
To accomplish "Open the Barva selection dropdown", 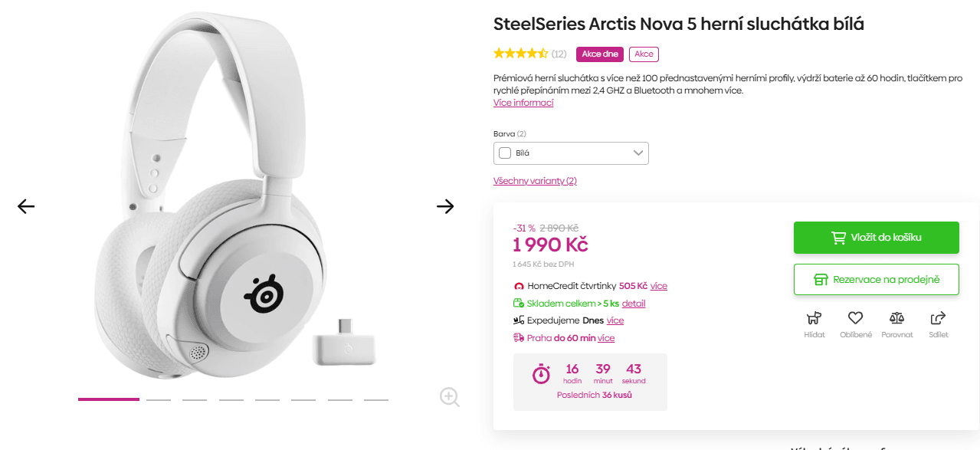I will (637, 153).
